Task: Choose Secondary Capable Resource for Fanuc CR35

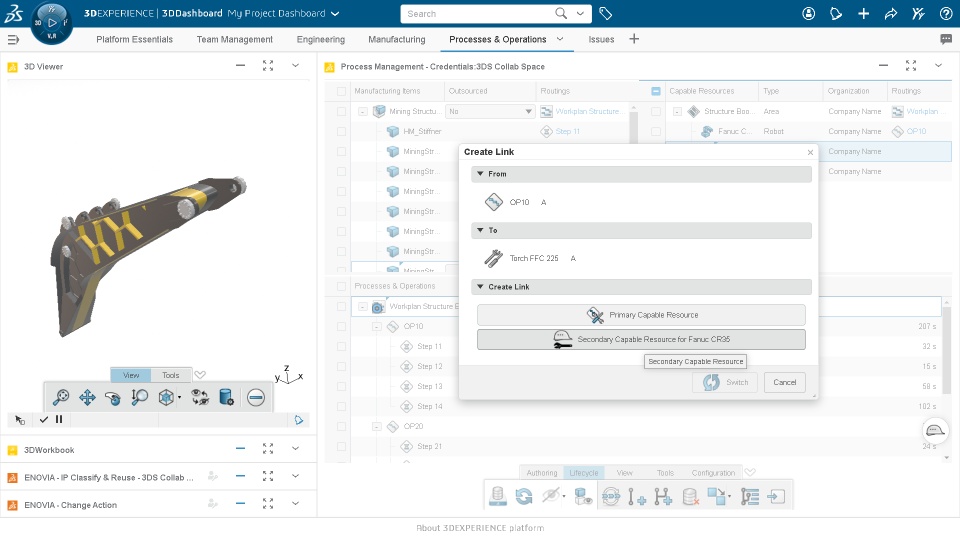Action: click(x=641, y=339)
